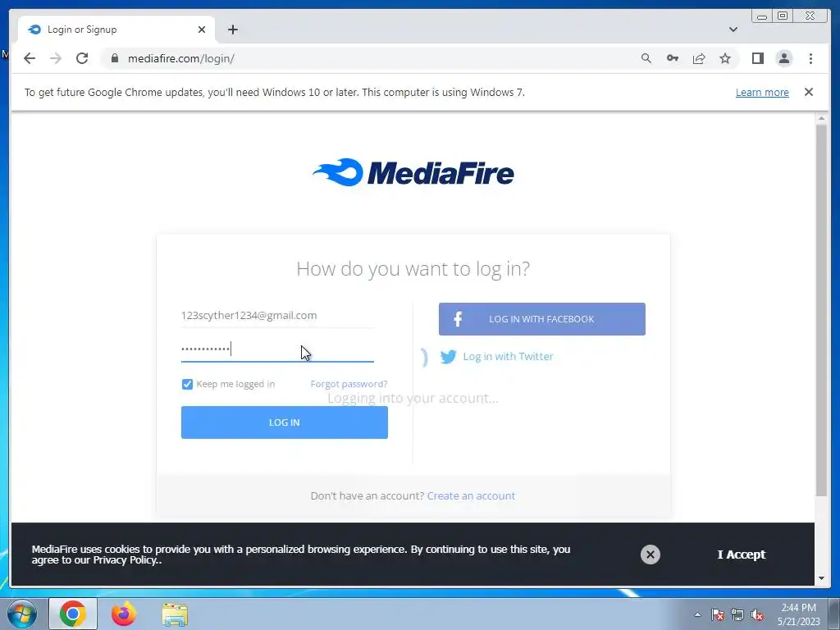Click the browser forward arrow
The width and height of the screenshot is (840, 630).
click(56, 58)
